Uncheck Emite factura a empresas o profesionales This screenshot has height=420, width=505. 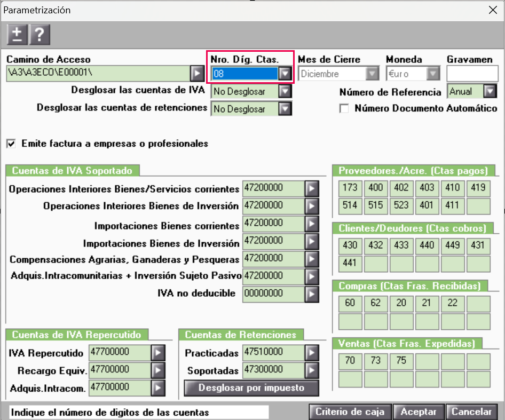point(11,144)
